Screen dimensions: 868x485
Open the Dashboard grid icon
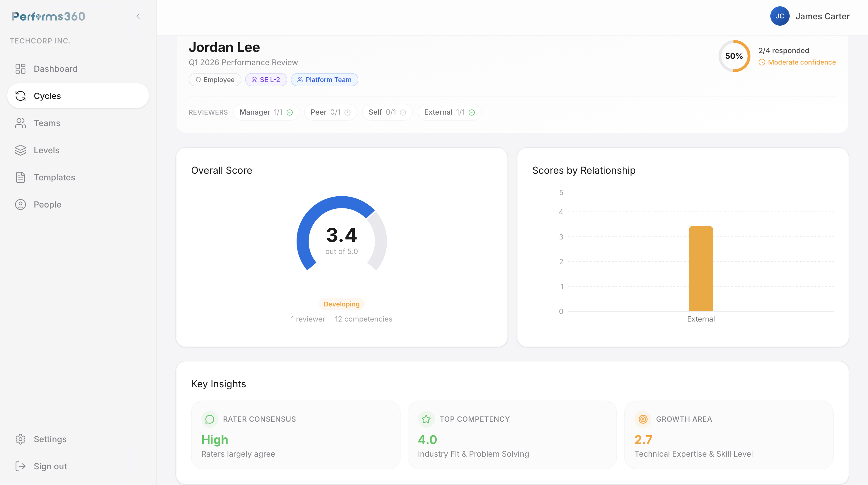pos(20,69)
